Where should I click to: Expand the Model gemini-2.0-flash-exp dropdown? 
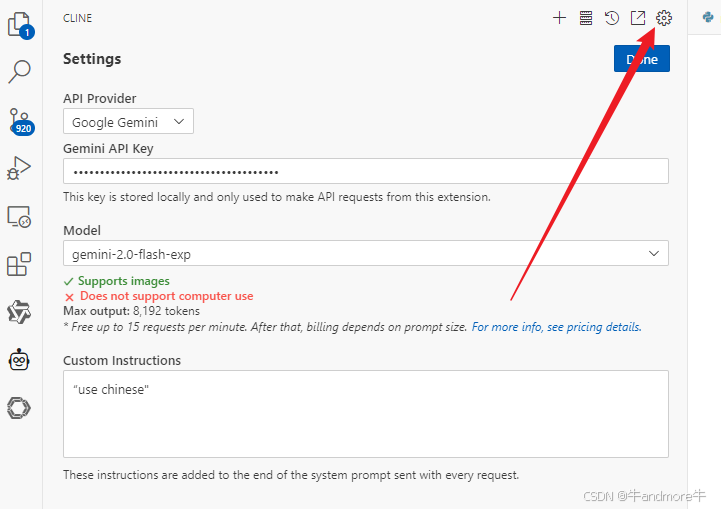pyautogui.click(x=366, y=253)
